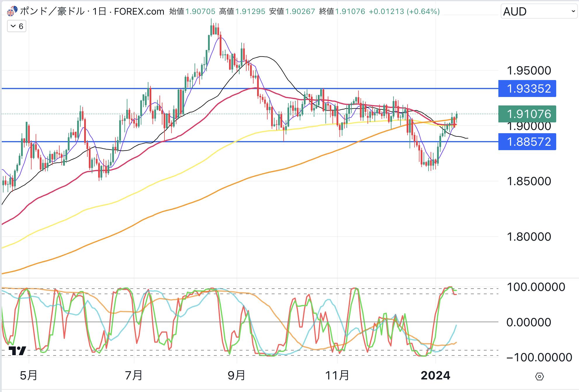The width and height of the screenshot is (579, 392).
Task: Open the AUD currency dropdown
Action: coord(539,11)
